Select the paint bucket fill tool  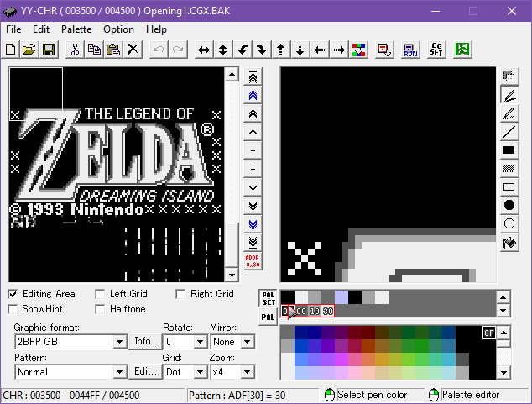tap(509, 243)
